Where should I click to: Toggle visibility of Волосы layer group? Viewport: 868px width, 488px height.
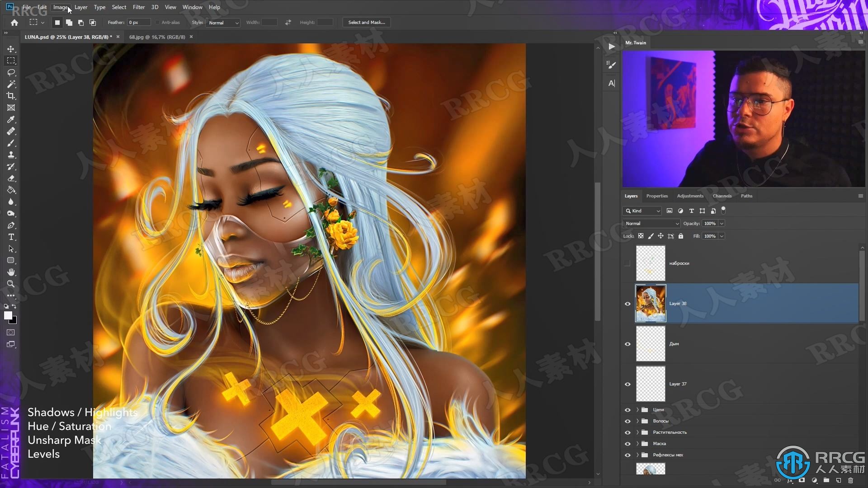click(x=628, y=421)
